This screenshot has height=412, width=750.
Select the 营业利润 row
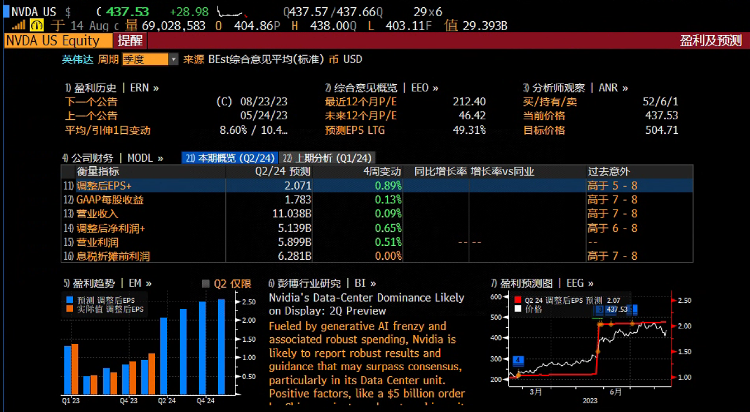pyautogui.click(x=377, y=242)
